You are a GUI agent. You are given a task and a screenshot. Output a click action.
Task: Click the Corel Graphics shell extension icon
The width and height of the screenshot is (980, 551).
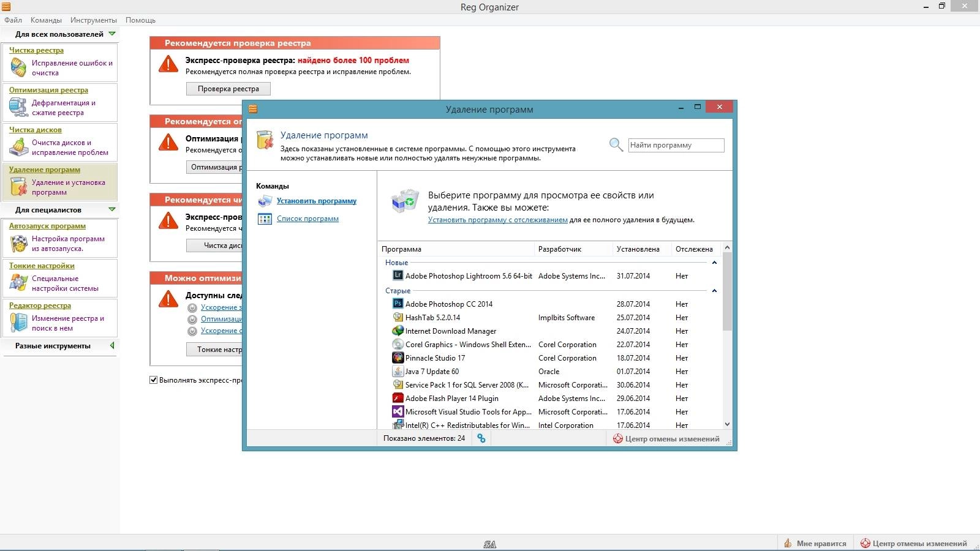pyautogui.click(x=398, y=344)
